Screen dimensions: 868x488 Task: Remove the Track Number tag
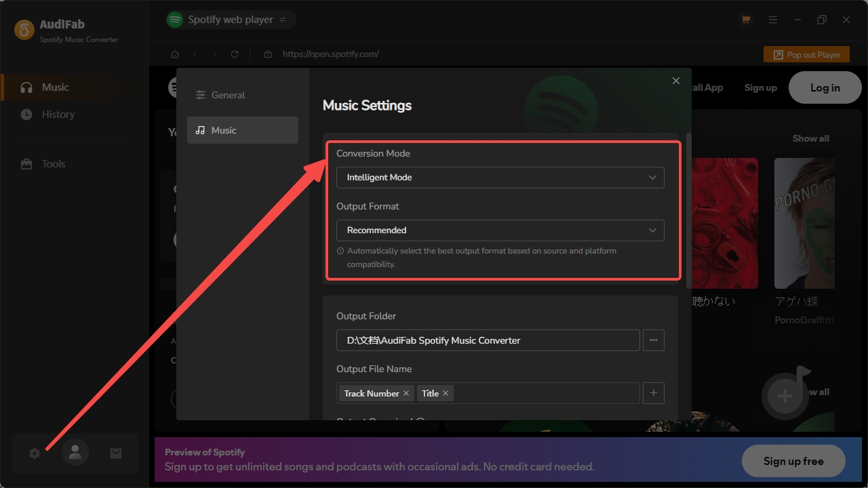pos(406,393)
